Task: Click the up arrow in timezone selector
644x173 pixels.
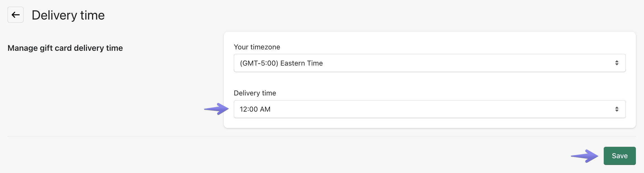Action: (x=617, y=61)
